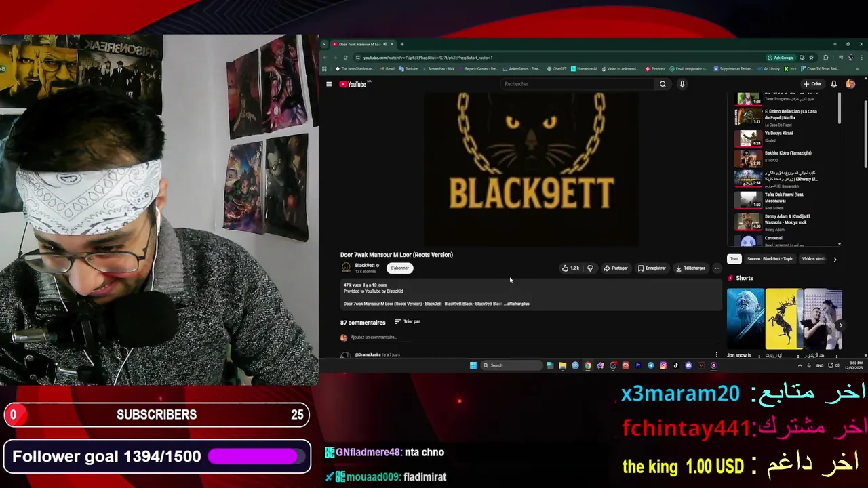
Task: Click Ask Google in the address bar
Action: click(x=781, y=58)
